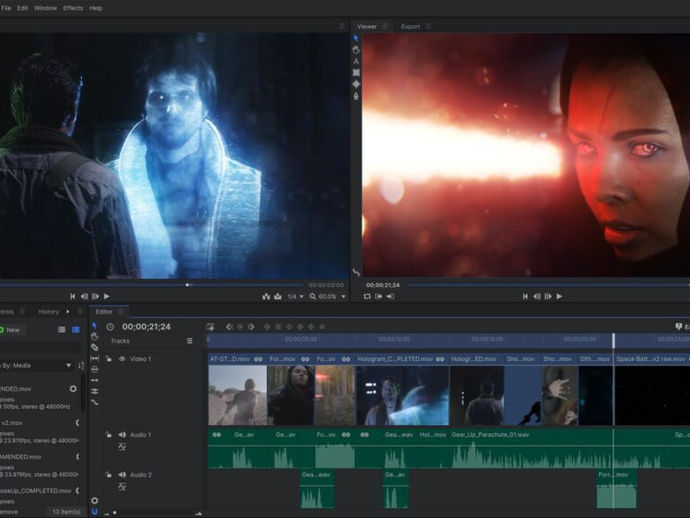Click the Hand tool in Editor toolbar
Viewport: 690px width, 518px height.
pyautogui.click(x=94, y=337)
